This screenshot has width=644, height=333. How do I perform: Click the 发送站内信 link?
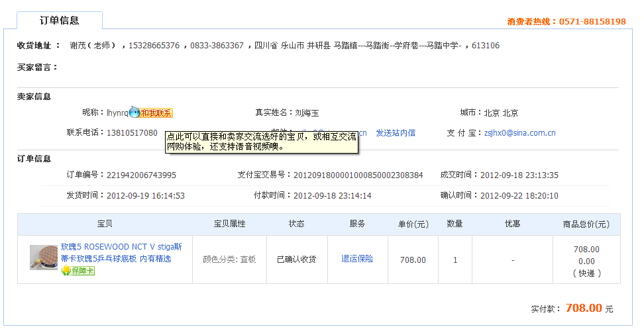tap(396, 133)
